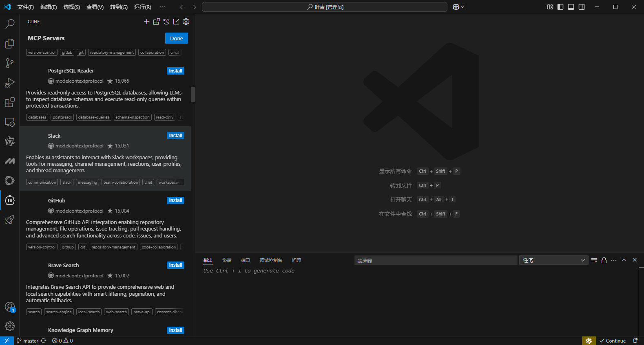The height and width of the screenshot is (345, 644).
Task: Toggle secondary side bar visibility
Action: [x=582, y=7]
